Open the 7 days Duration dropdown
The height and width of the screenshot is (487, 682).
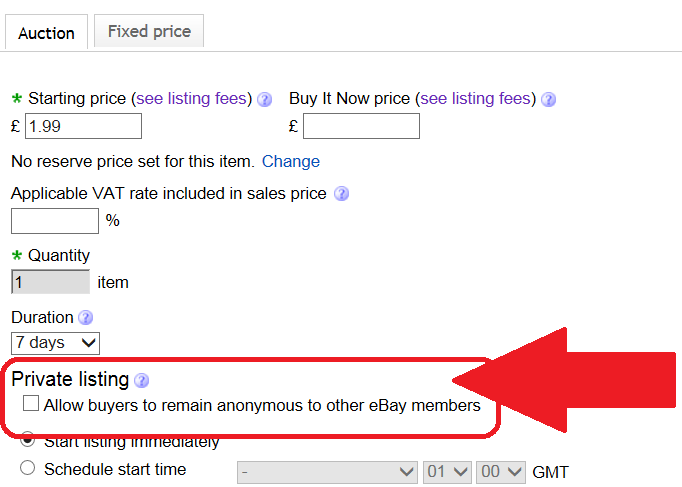(x=55, y=343)
